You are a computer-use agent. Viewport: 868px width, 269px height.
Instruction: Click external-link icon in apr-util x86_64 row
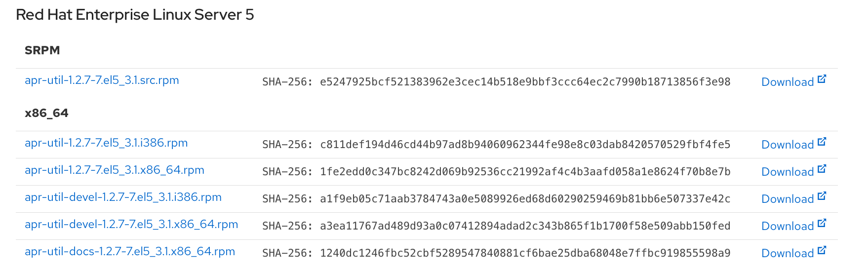pos(822,169)
